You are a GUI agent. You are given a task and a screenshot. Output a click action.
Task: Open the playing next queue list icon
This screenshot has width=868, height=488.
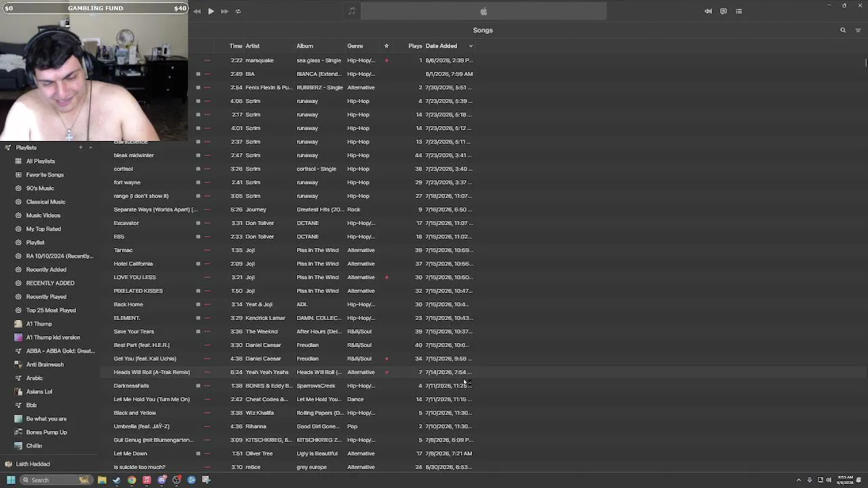tap(739, 12)
